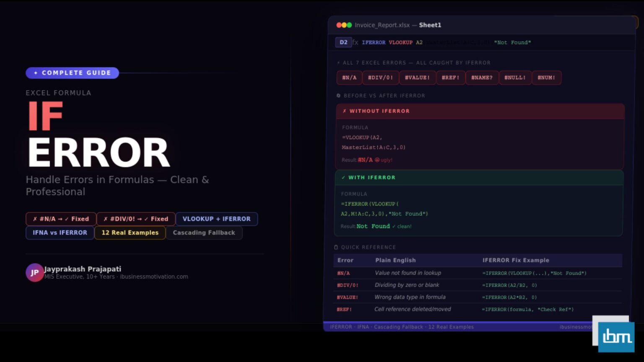Click the ibm logo icon
Image resolution: width=644 pixels, height=362 pixels.
point(616,336)
